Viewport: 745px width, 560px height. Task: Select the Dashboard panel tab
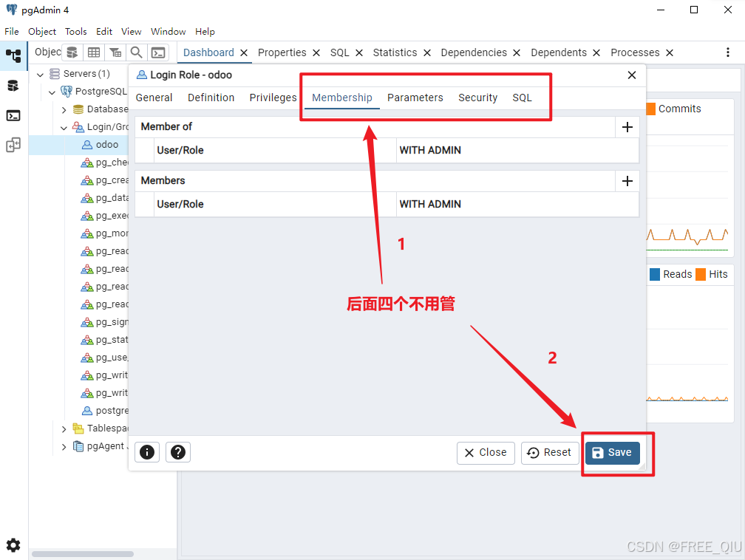tap(208, 52)
